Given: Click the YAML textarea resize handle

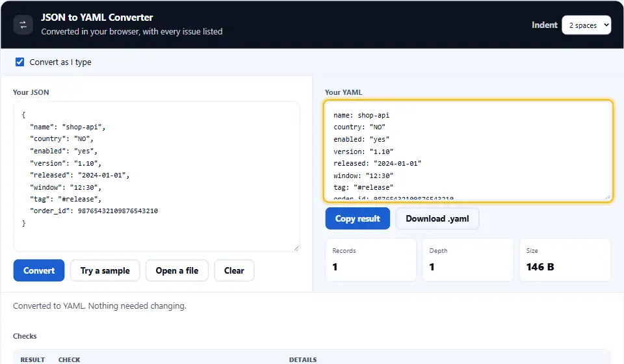Looking at the screenshot, I should 608,196.
